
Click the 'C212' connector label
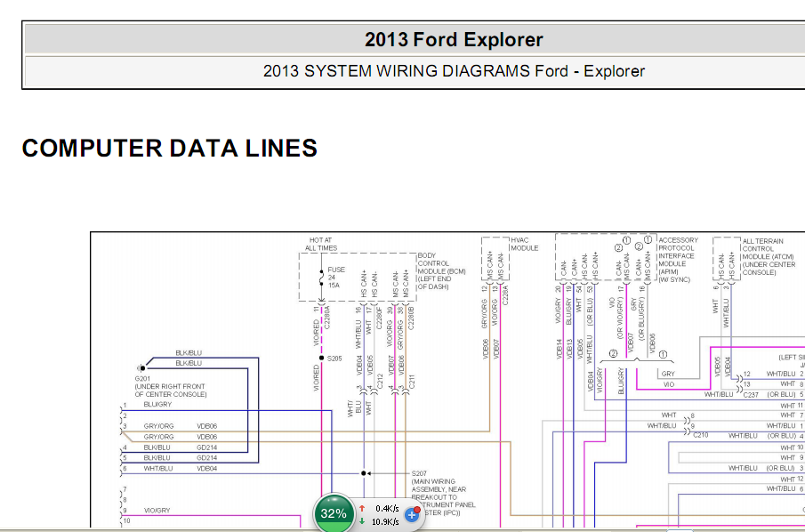(380, 381)
